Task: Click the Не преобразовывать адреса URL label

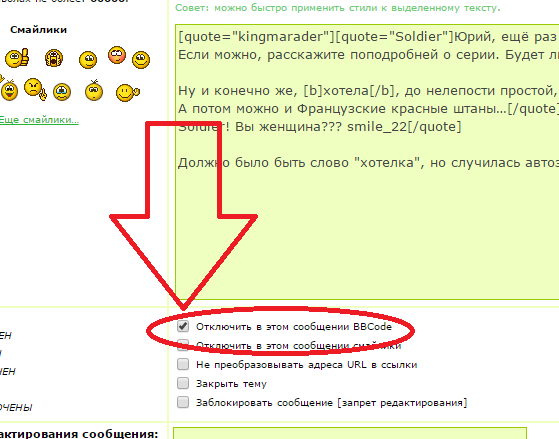Action: [x=307, y=365]
